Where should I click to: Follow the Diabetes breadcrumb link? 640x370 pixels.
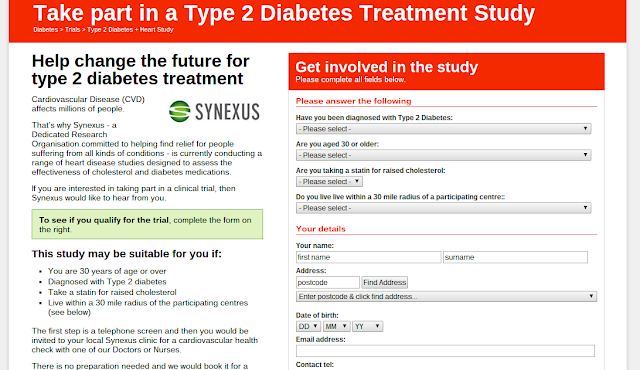(x=45, y=30)
